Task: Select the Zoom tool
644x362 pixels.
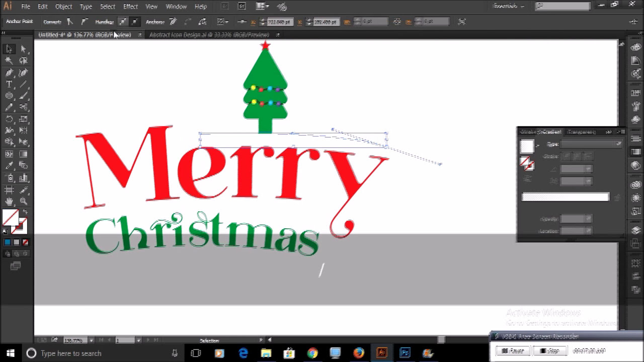Action: tap(23, 201)
